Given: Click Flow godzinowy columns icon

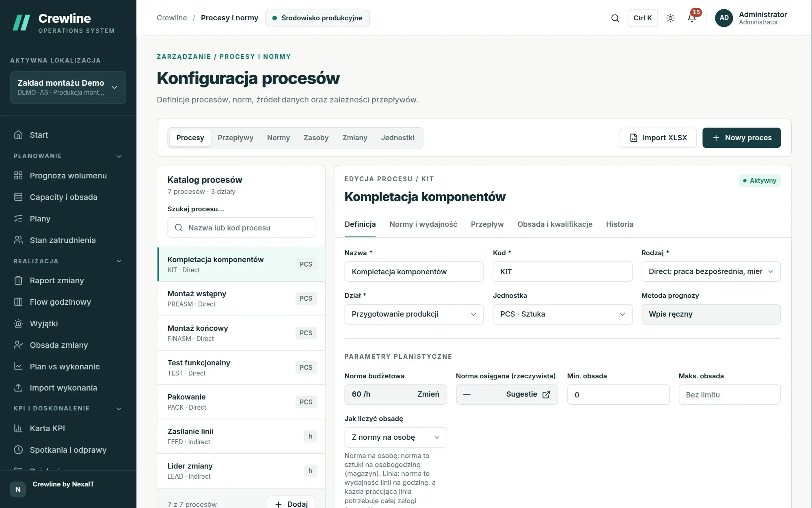Looking at the screenshot, I should 18,302.
